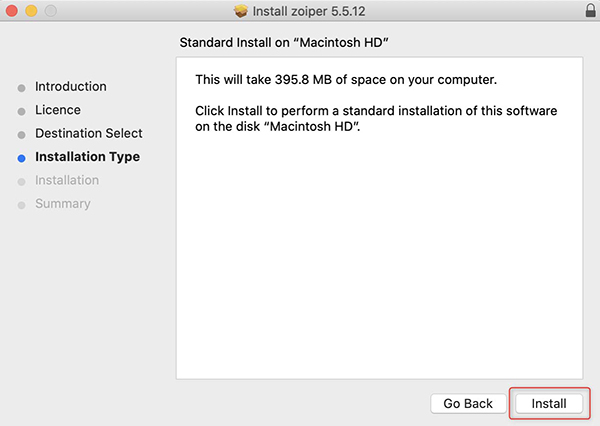
Task: Click the "Install zoiper 5.5.12" window title
Action: tap(310, 12)
